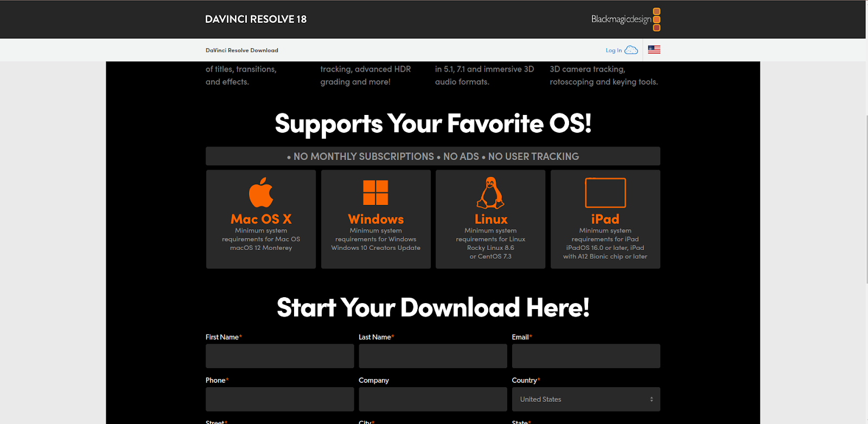Click the Windows logo icon
The width and height of the screenshot is (868, 424).
(x=376, y=192)
